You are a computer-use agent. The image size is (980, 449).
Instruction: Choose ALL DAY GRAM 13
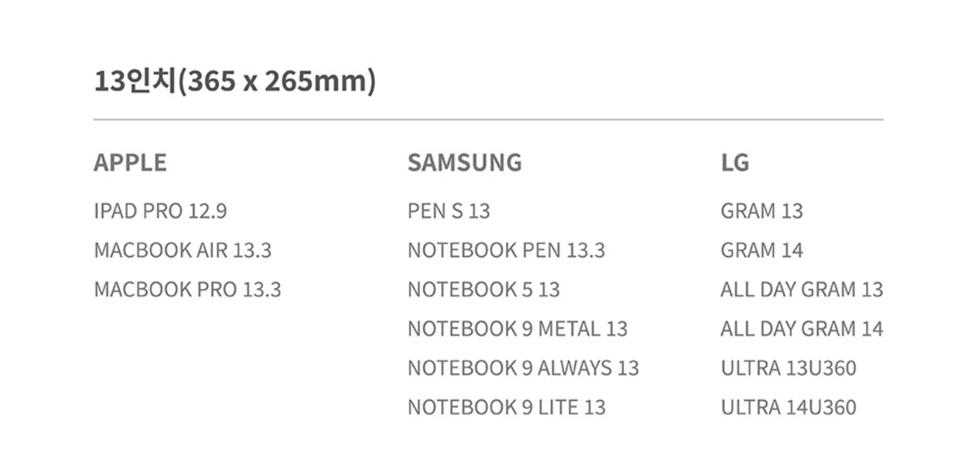pyautogui.click(x=801, y=290)
